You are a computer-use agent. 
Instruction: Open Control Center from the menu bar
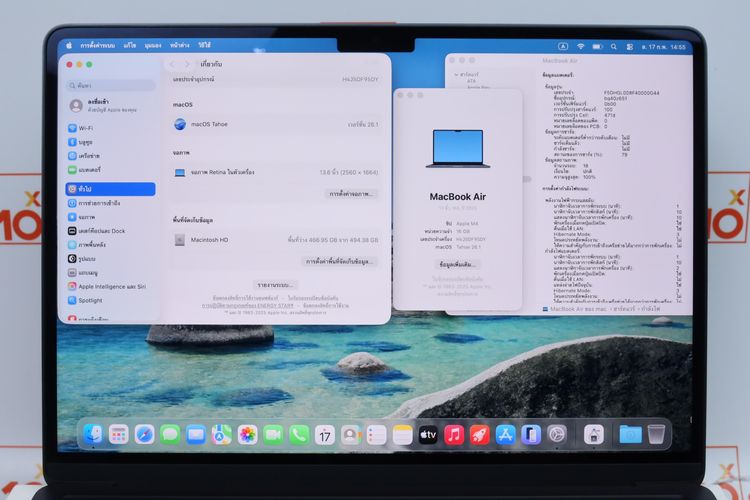630,47
